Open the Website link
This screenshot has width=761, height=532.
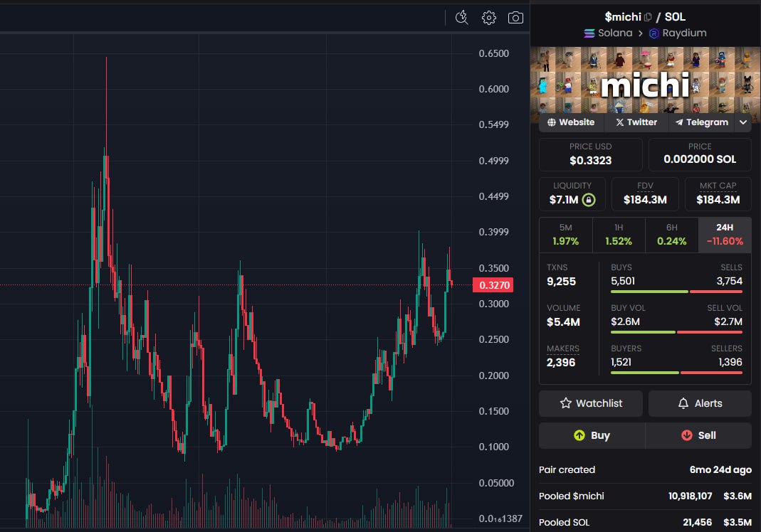(x=571, y=122)
